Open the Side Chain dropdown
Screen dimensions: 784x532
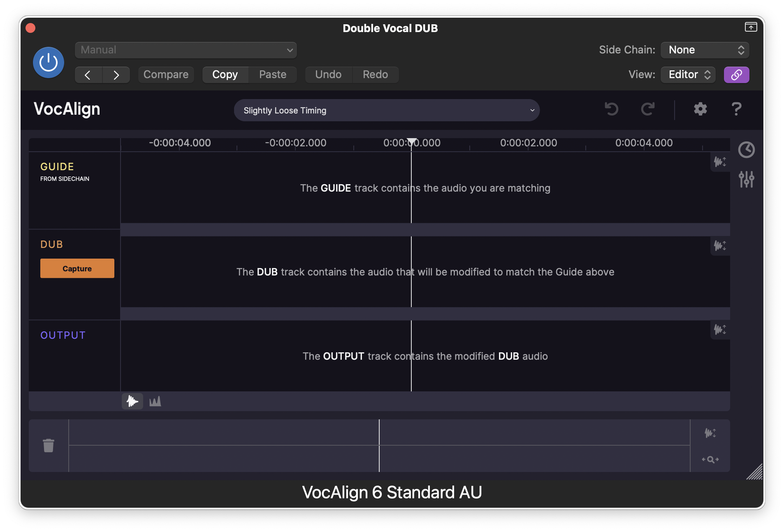pos(704,50)
